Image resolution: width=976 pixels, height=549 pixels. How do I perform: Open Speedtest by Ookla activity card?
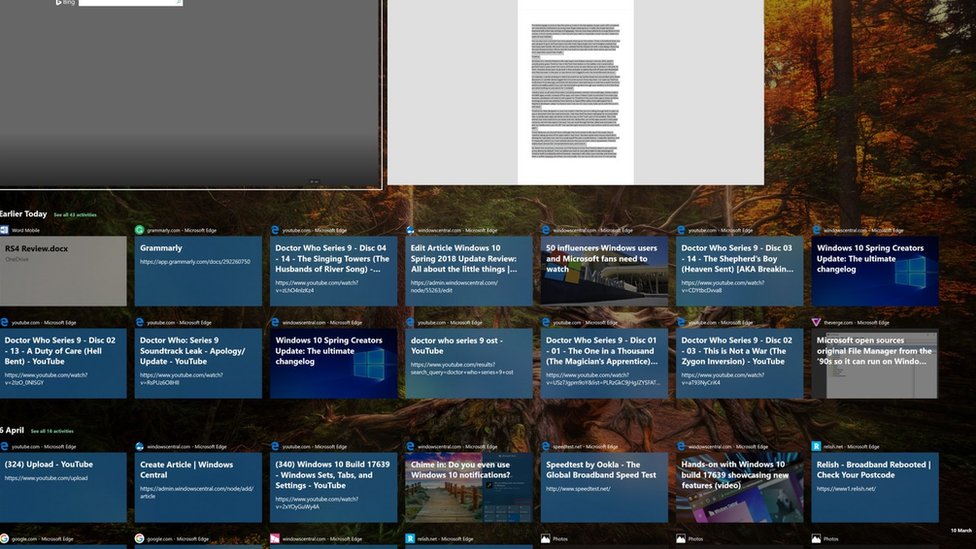click(x=604, y=487)
